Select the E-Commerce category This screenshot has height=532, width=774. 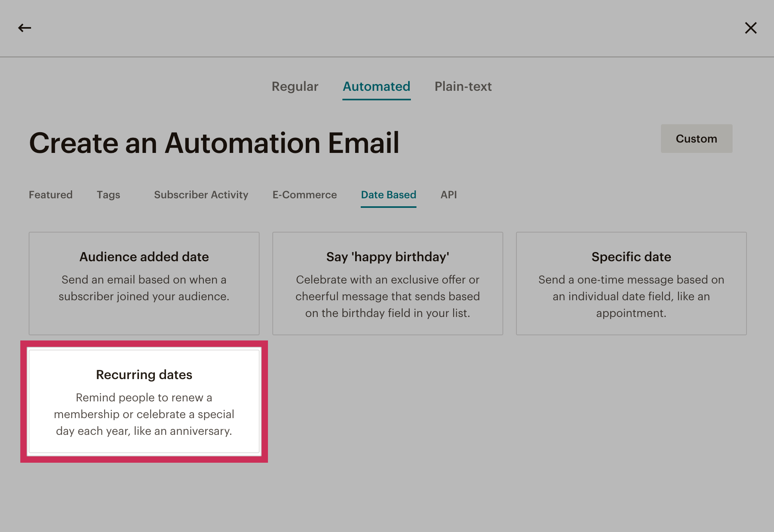pyautogui.click(x=305, y=195)
